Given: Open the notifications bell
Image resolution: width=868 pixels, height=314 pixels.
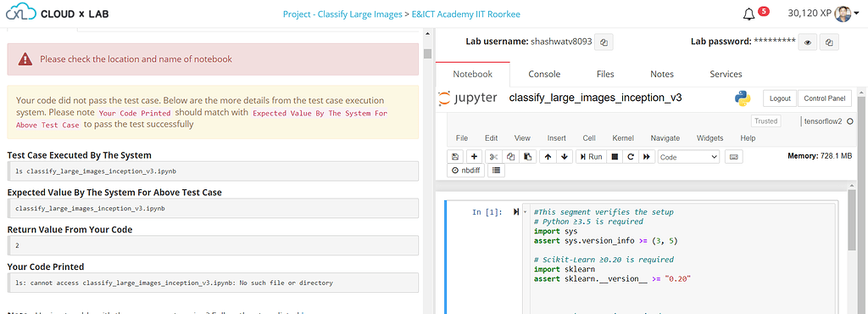Looking at the screenshot, I should pos(749,14).
